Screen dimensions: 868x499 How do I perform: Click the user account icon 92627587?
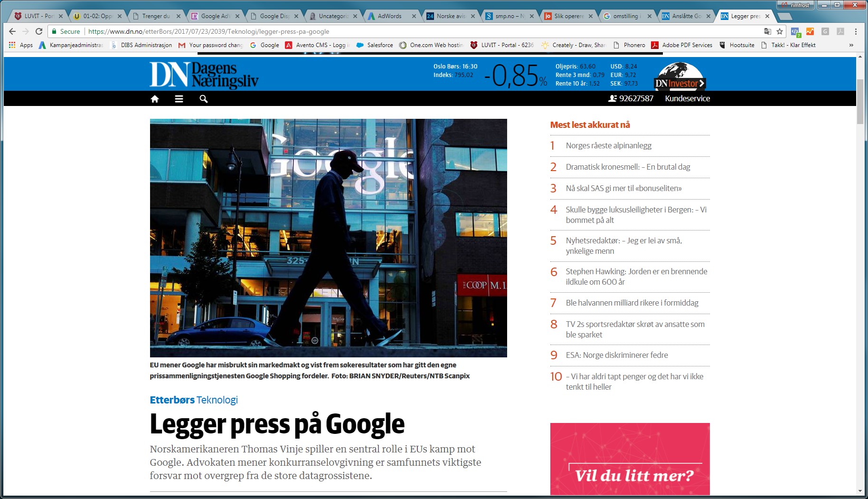pos(631,98)
